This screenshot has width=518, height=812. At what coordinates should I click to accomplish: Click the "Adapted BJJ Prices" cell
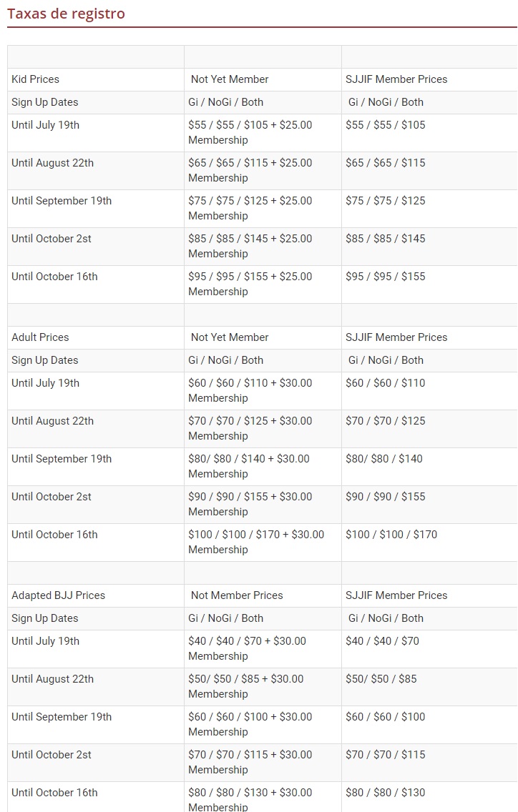[x=58, y=595]
